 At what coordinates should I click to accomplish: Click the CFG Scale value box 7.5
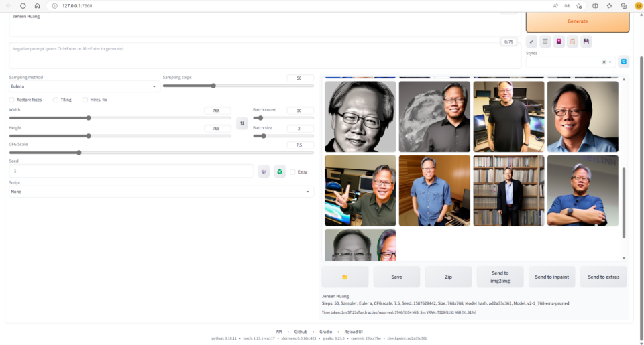tap(300, 145)
